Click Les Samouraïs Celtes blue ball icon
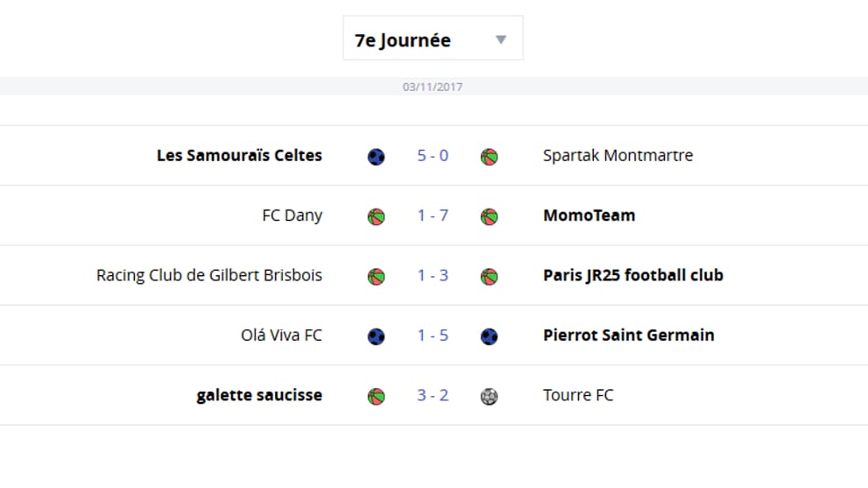Screen dimensions: 868x488 coord(376,157)
